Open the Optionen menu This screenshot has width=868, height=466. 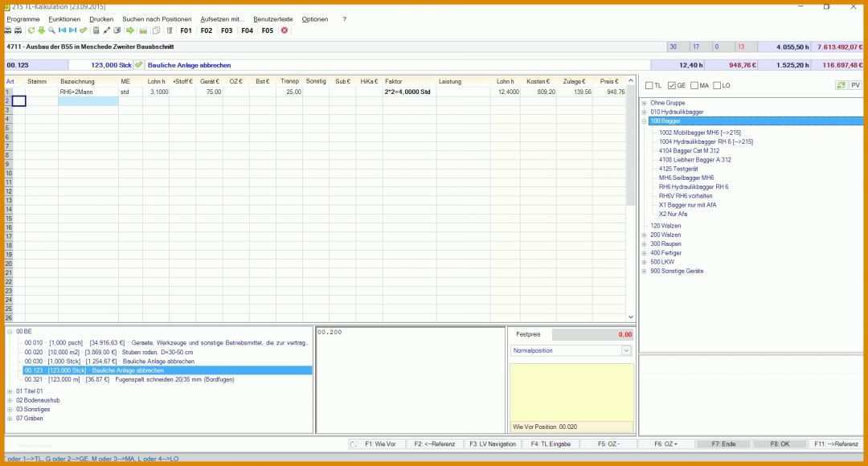pos(315,18)
